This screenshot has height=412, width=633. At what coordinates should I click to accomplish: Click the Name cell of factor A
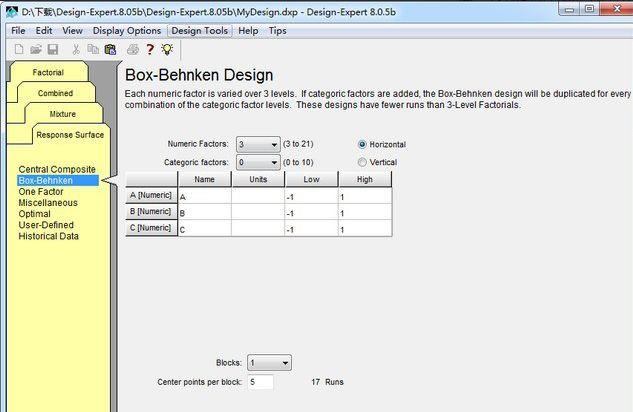205,196
